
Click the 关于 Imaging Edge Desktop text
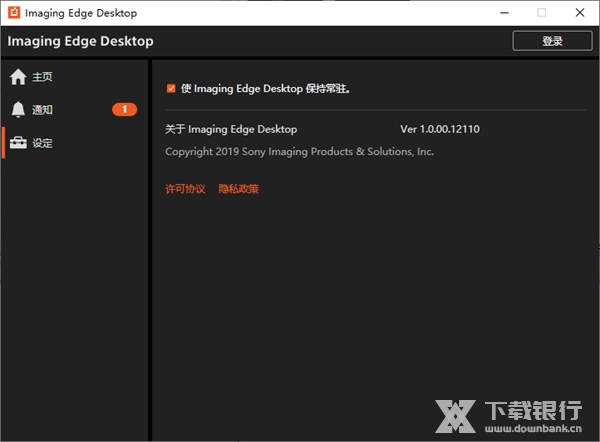231,129
